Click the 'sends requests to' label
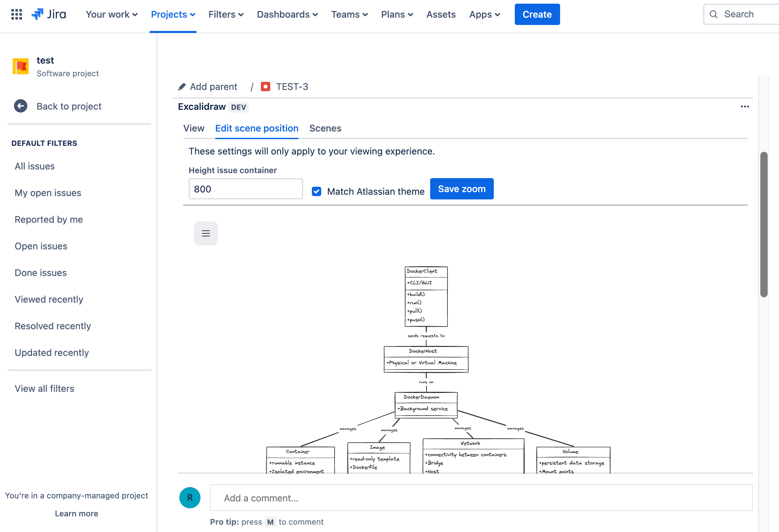The width and height of the screenshot is (779, 532). click(x=426, y=336)
